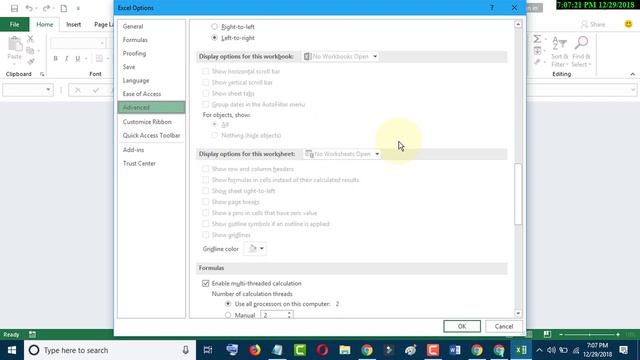Open the No Workbooks Open dropdown
This screenshot has height=360, width=640.
pos(341,56)
